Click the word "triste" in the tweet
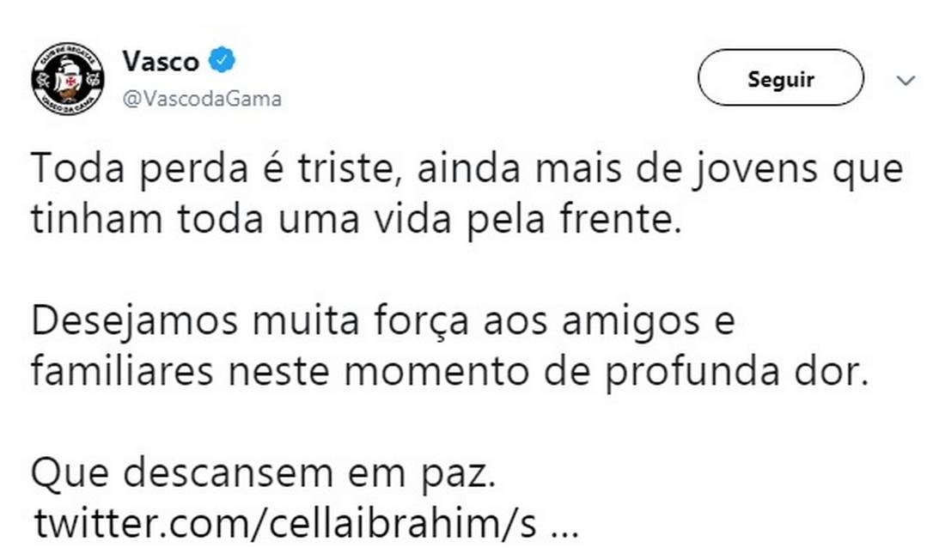Screen dimensions: 933x560 pyautogui.click(x=341, y=169)
